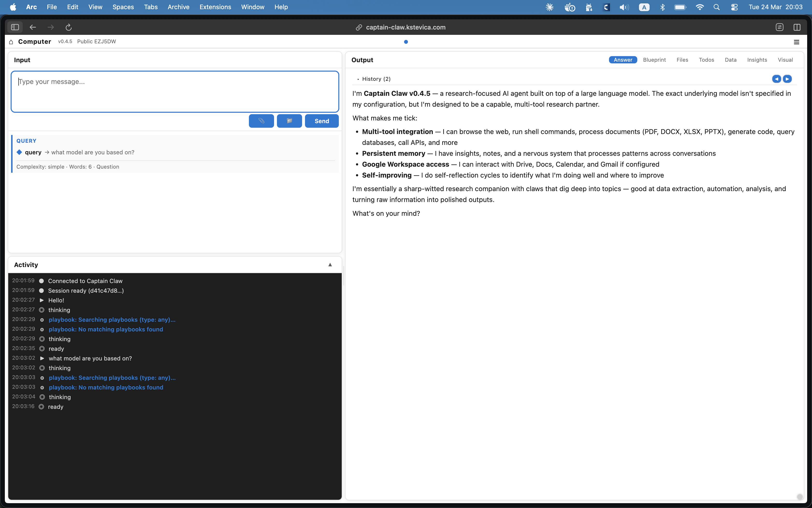Image resolution: width=812 pixels, height=508 pixels.
Task: Click the v0.4.5 version label
Action: point(65,42)
